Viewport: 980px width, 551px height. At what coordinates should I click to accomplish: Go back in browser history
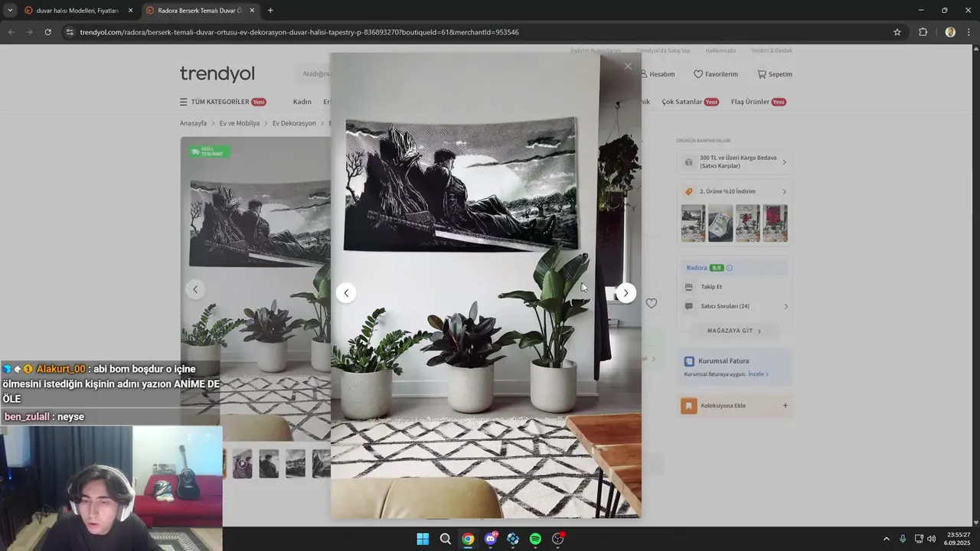pos(11,32)
